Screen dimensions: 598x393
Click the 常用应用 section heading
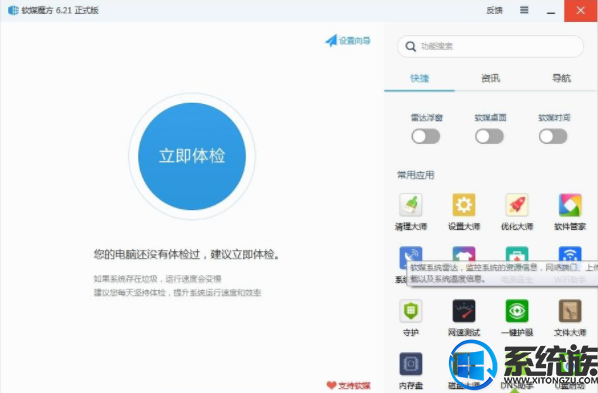415,175
